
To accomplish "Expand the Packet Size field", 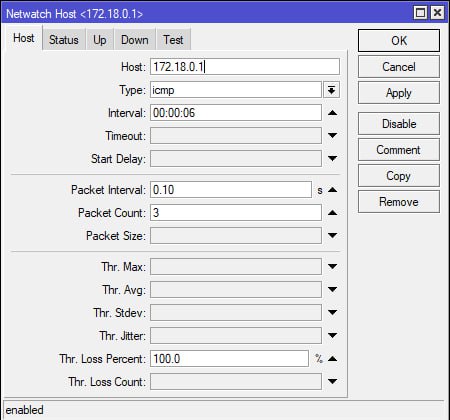I will pyautogui.click(x=332, y=235).
